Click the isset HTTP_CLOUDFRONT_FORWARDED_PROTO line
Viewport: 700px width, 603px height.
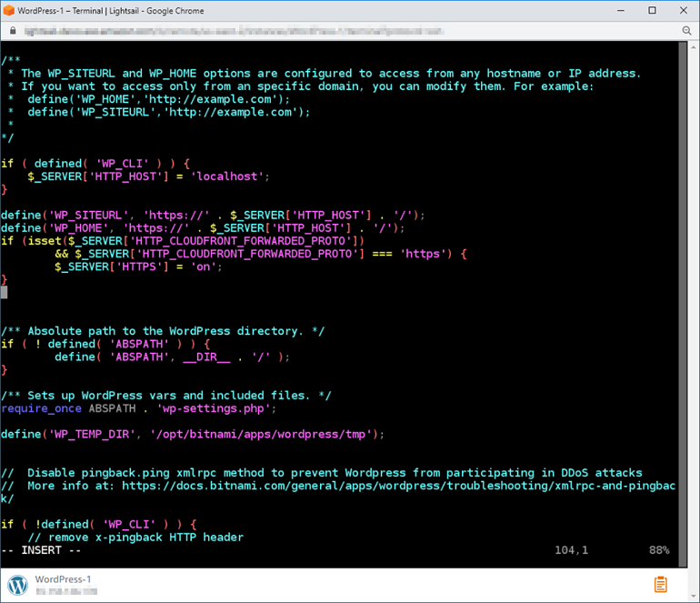[183, 241]
